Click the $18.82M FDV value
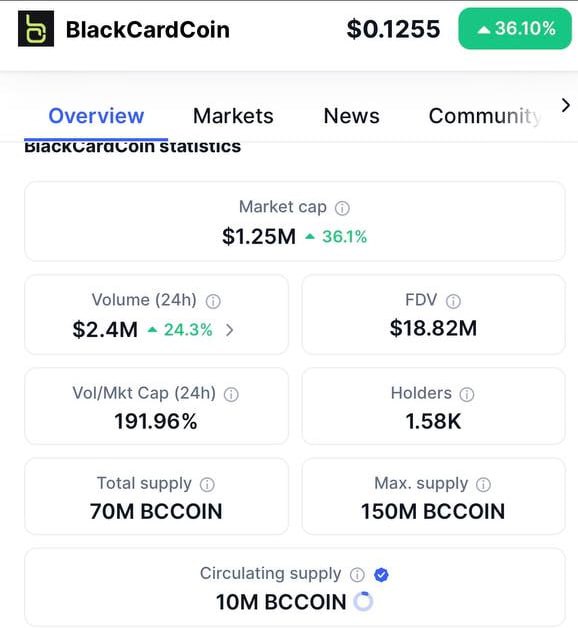The width and height of the screenshot is (578, 628). tap(433, 328)
